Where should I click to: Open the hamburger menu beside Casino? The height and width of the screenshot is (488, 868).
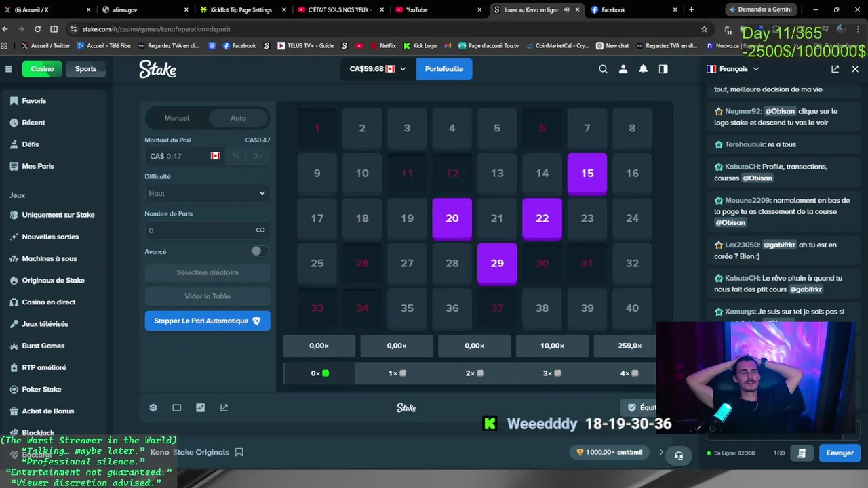click(x=9, y=69)
